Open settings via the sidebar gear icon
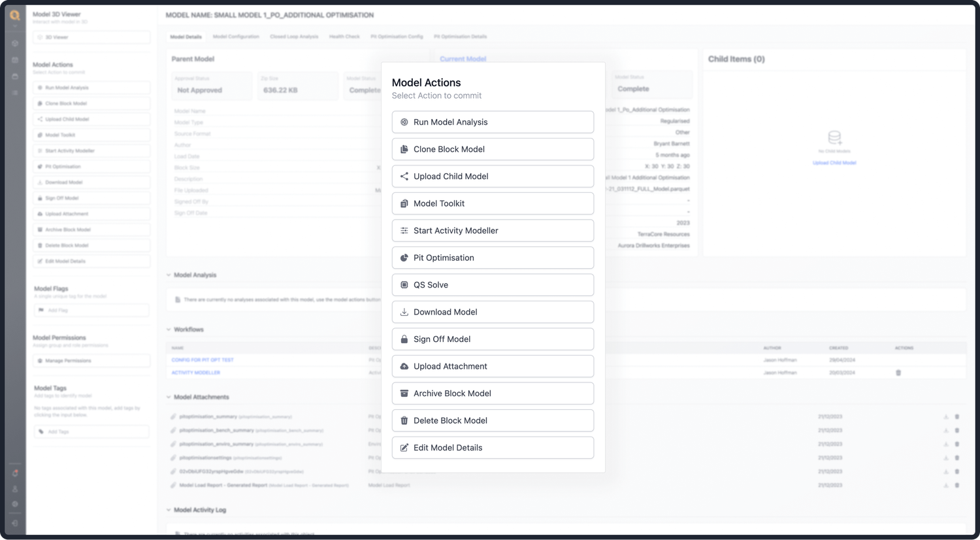Image resolution: width=980 pixels, height=540 pixels. pos(14,503)
